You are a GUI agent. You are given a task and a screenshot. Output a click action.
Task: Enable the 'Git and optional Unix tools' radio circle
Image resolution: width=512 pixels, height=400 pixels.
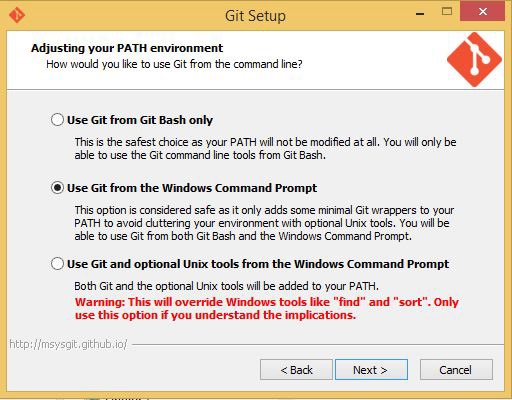coord(57,264)
